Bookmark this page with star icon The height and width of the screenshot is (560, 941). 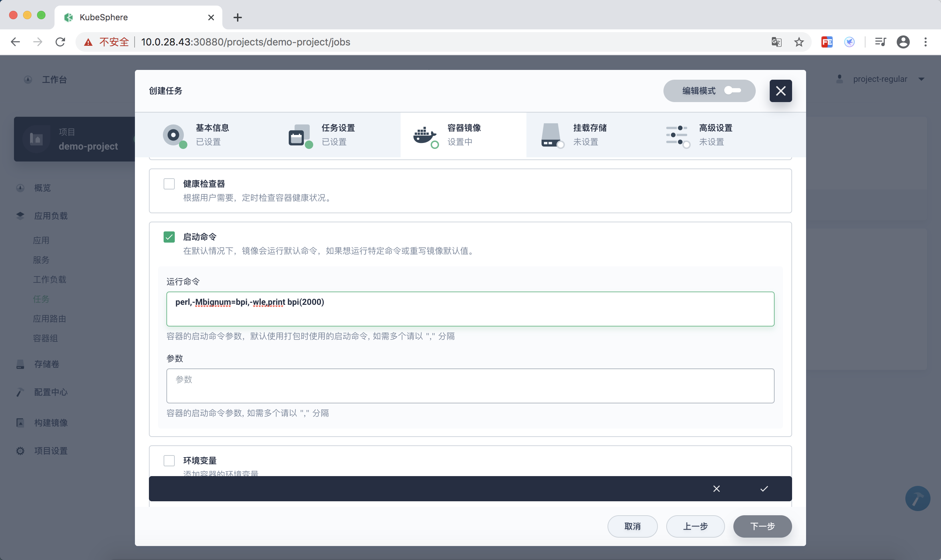point(799,42)
